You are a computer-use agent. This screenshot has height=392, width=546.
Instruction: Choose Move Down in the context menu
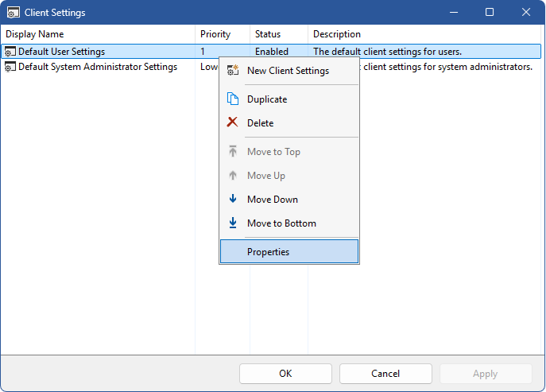(273, 200)
